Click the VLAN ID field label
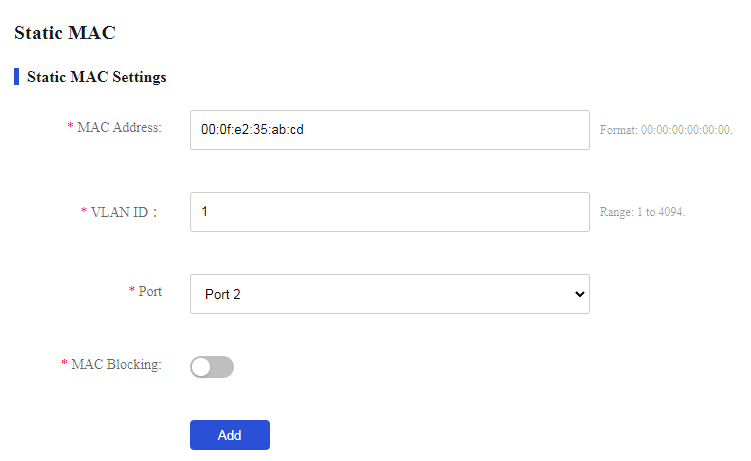Image resolution: width=751 pixels, height=461 pixels. click(124, 212)
